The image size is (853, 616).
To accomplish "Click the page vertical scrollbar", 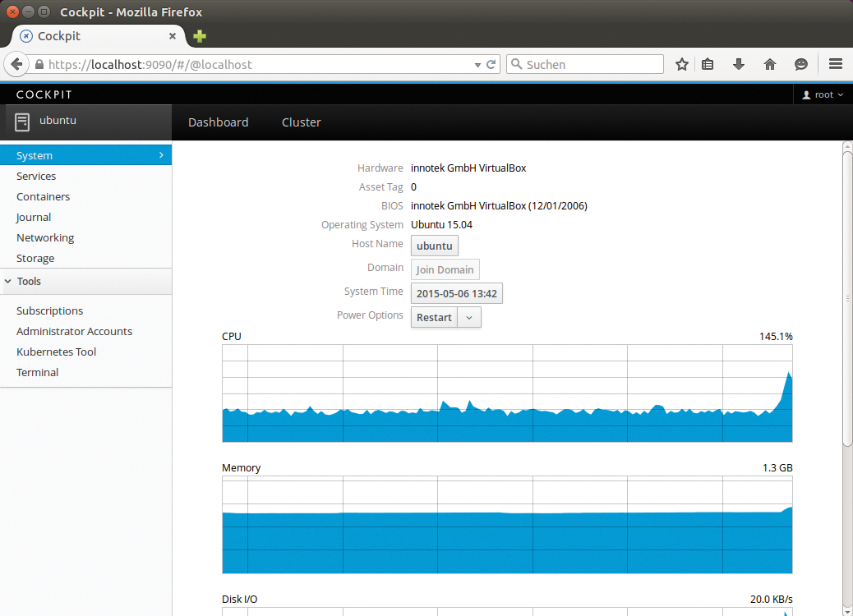I will [847, 298].
